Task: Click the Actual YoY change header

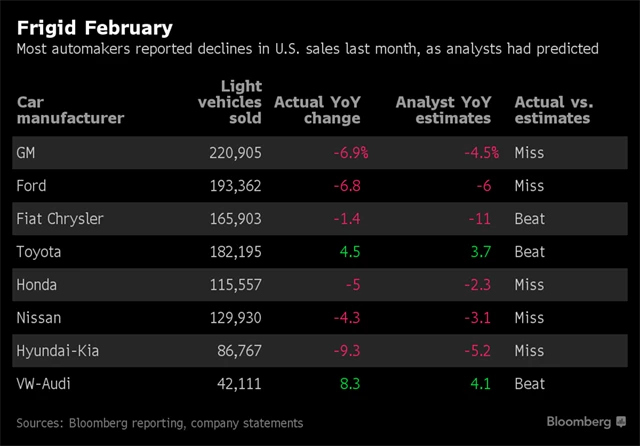Action: click(316, 110)
